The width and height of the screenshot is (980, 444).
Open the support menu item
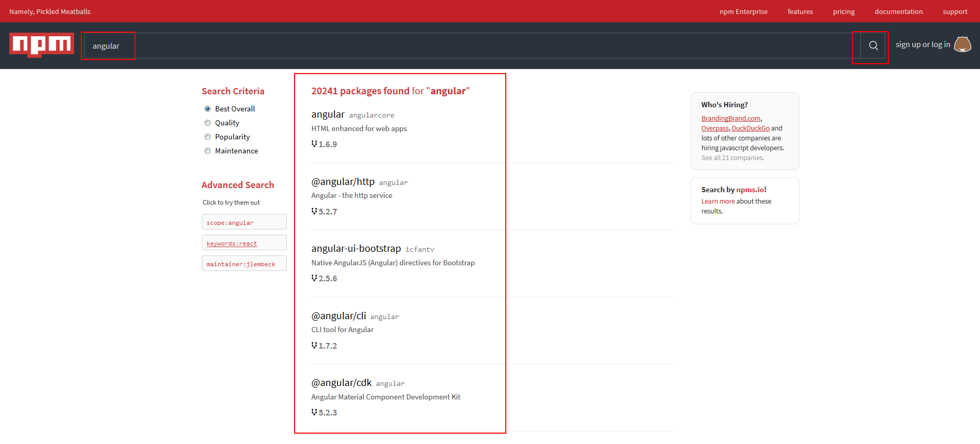click(x=955, y=11)
